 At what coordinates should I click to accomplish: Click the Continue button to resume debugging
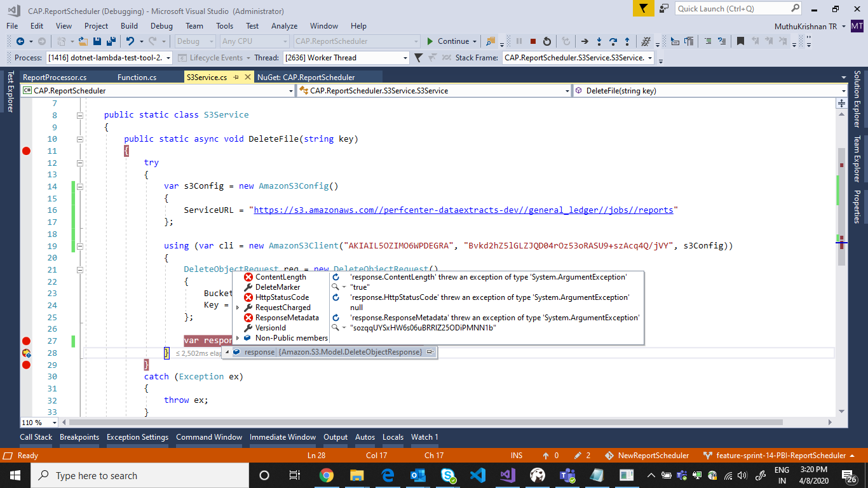click(x=446, y=41)
